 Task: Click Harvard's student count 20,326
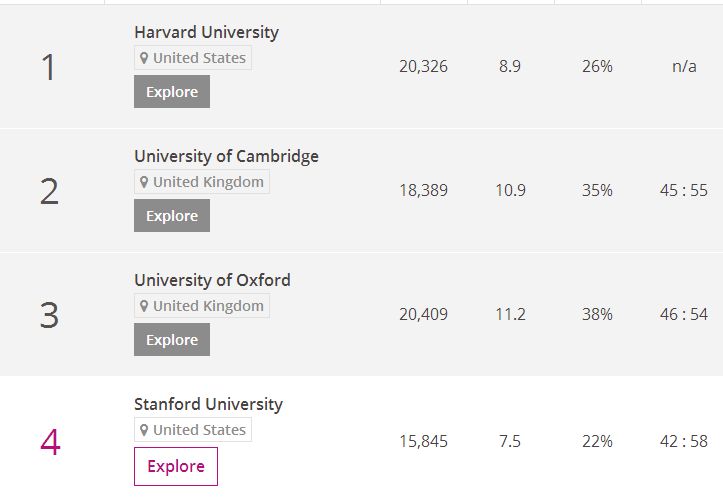(x=423, y=67)
